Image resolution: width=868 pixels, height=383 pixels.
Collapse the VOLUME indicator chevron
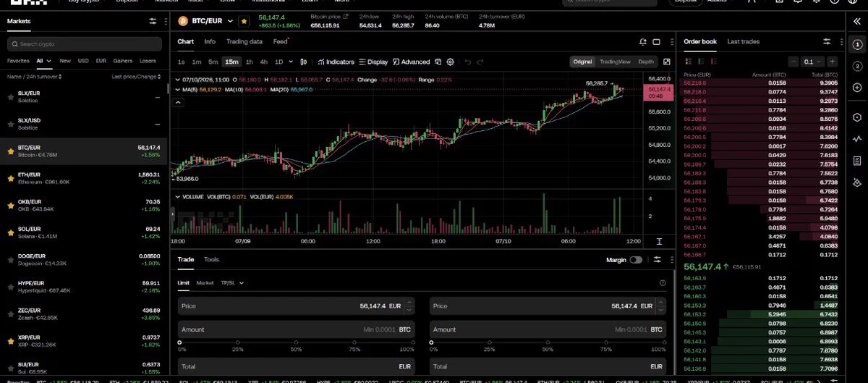tap(178, 196)
